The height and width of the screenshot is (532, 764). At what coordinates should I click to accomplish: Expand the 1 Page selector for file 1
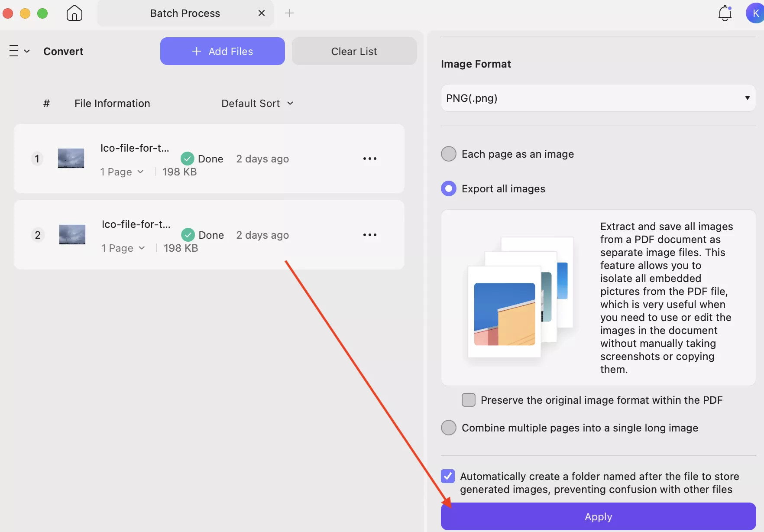click(x=122, y=172)
